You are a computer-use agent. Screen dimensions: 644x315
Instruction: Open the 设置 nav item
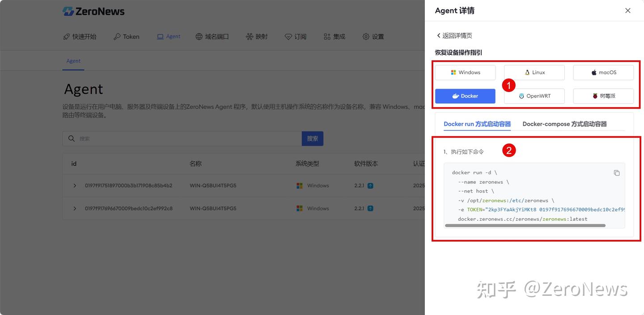tap(373, 37)
